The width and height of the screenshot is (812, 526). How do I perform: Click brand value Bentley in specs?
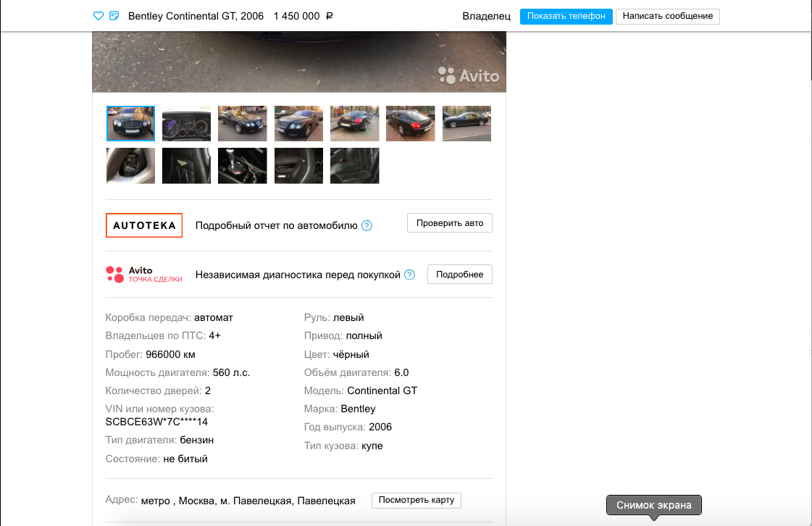(x=358, y=409)
